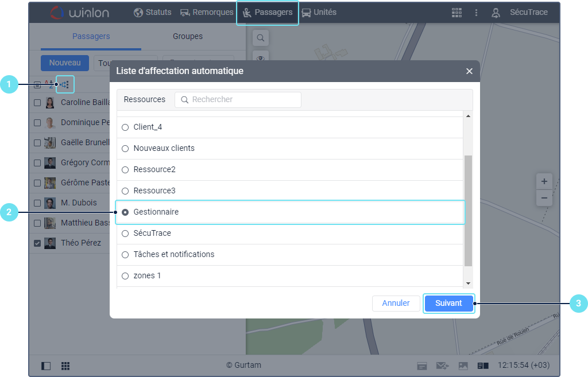Open the three-dot menu in top bar
588x377 pixels.
point(476,13)
